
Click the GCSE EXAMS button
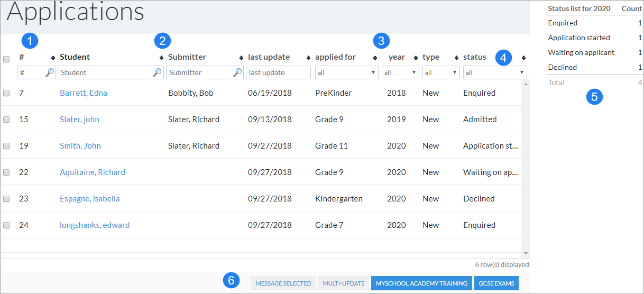[496, 283]
